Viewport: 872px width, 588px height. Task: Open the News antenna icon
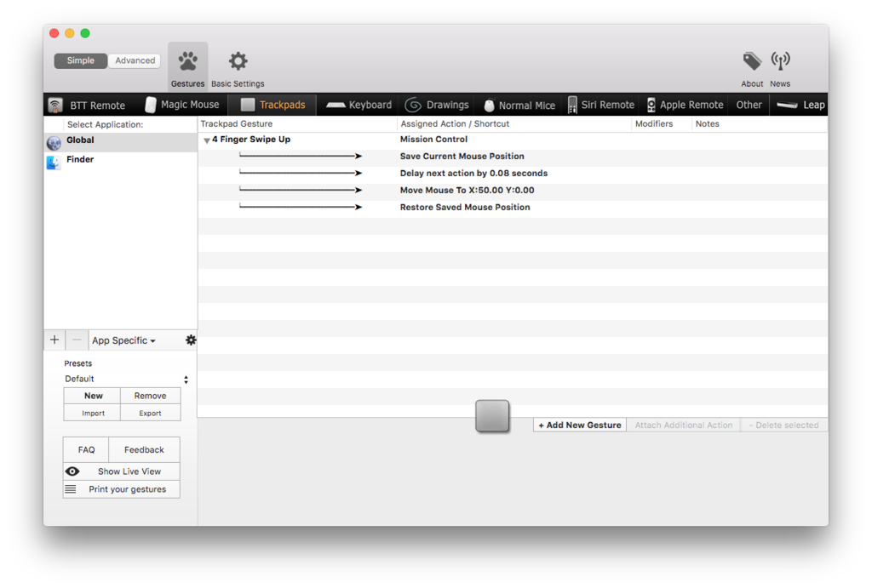tap(780, 61)
